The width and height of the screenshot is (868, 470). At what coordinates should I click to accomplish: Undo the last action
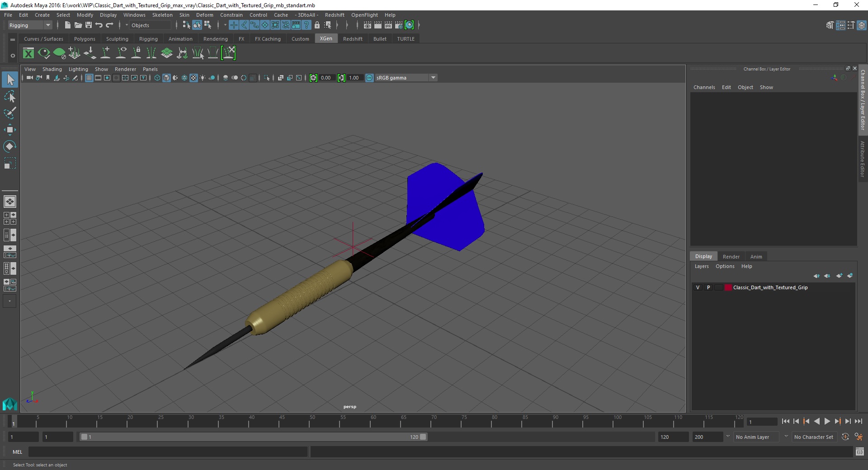[x=99, y=25]
